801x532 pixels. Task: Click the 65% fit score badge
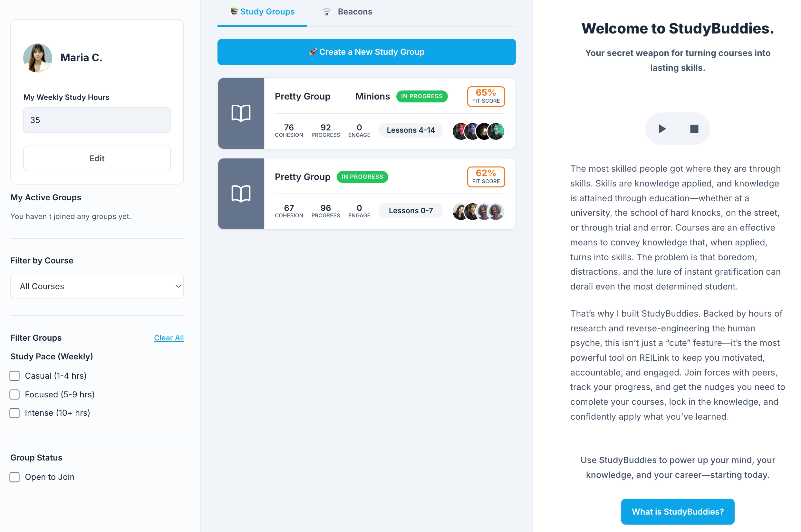click(x=486, y=97)
